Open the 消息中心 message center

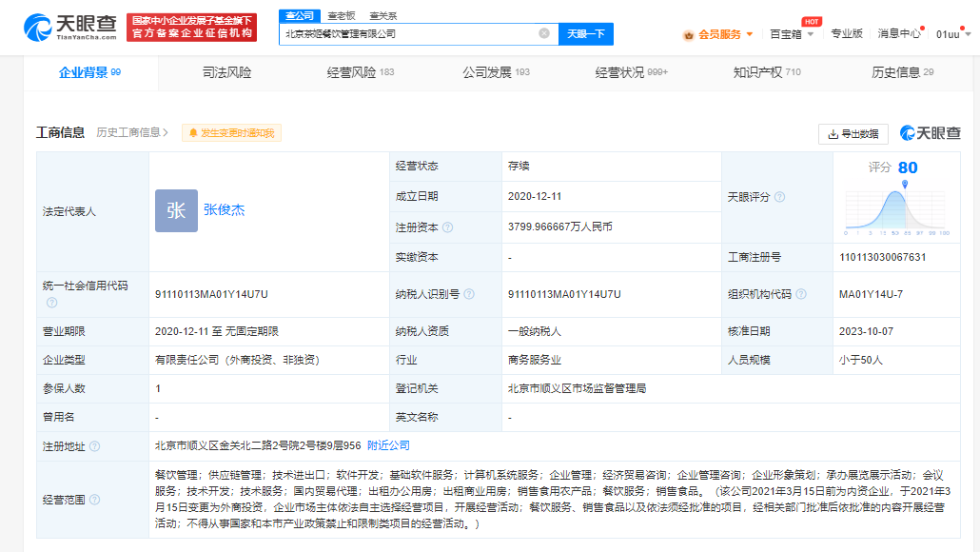(x=899, y=33)
